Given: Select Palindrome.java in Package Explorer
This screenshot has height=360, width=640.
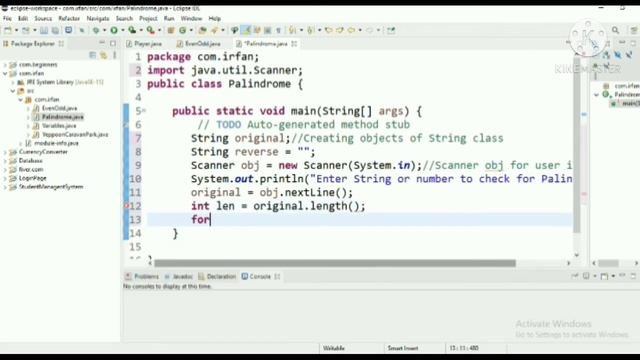Looking at the screenshot, I should click(x=62, y=117).
